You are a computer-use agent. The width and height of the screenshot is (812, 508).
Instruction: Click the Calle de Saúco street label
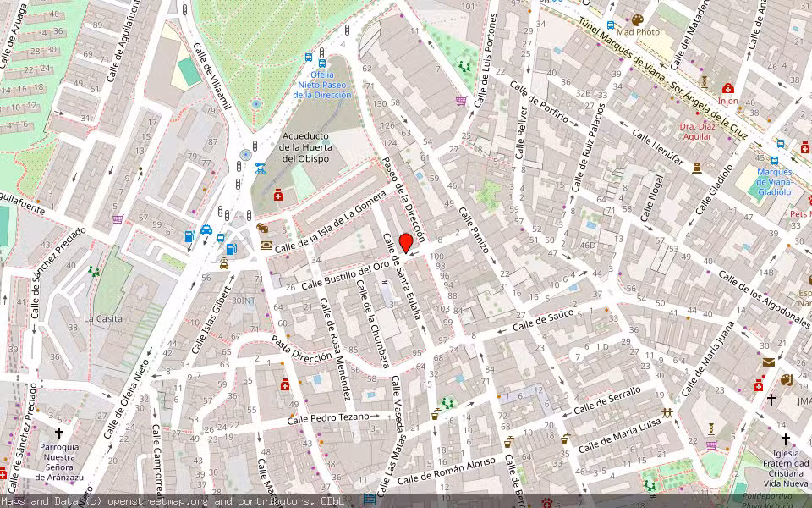(544, 320)
